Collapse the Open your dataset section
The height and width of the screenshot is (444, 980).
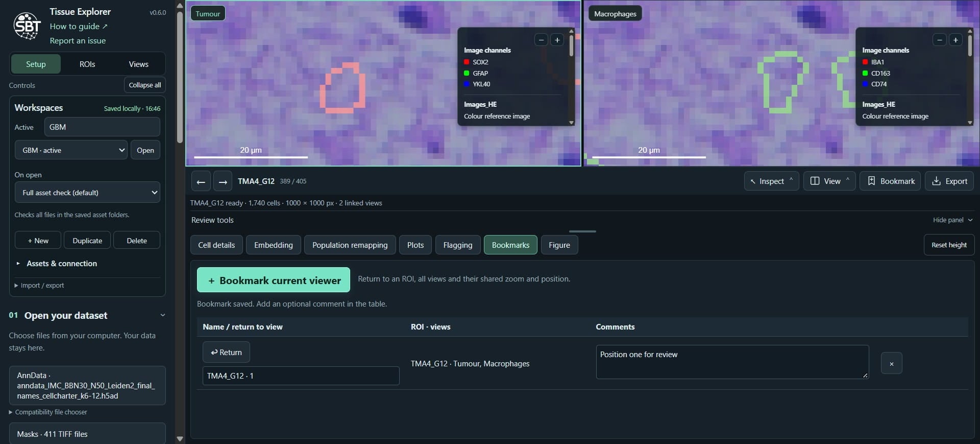(163, 315)
